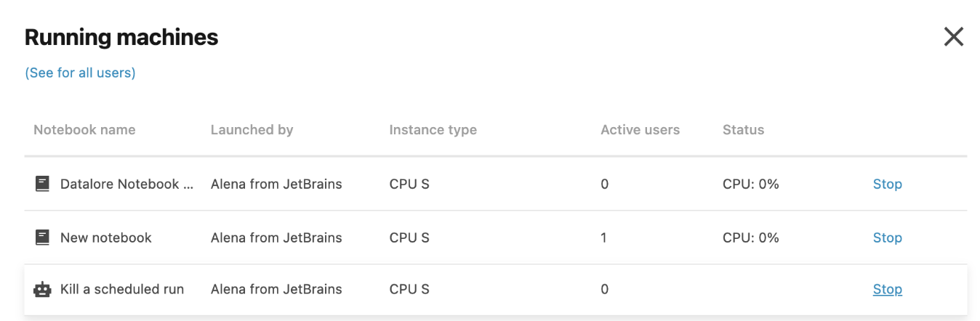Click CPU: 0% status in New notebook row
Image resolution: width=980 pixels, height=321 pixels.
pos(750,238)
